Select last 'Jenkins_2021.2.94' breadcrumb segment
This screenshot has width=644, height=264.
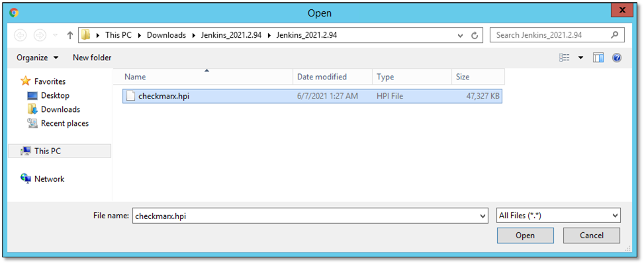[307, 35]
